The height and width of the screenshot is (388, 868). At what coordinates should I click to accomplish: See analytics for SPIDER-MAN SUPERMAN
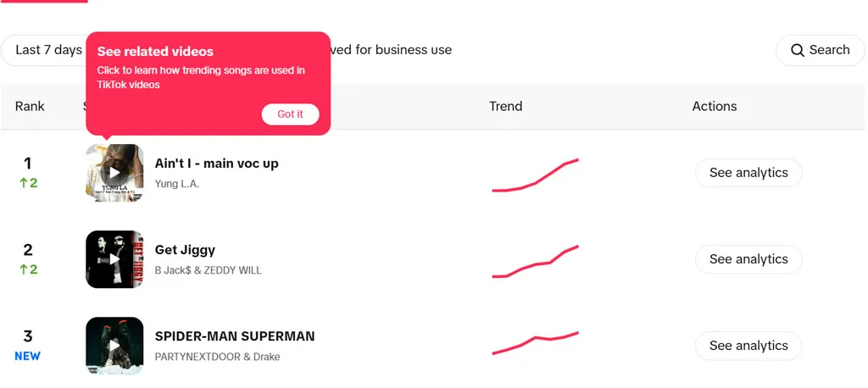coord(748,346)
